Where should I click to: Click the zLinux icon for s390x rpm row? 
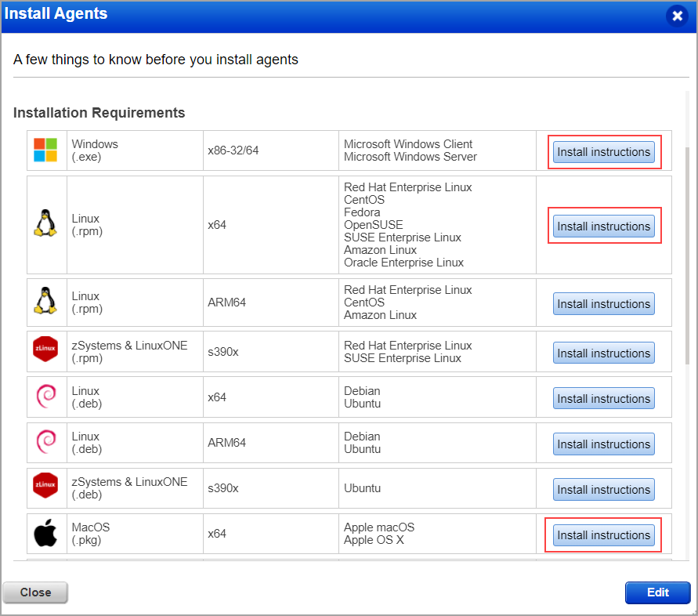tap(45, 350)
